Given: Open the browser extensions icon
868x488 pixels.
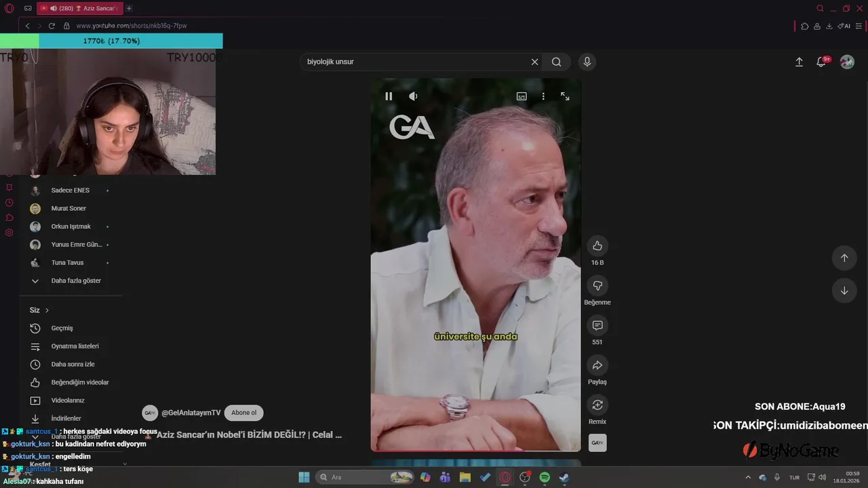Looking at the screenshot, I should 805,26.
